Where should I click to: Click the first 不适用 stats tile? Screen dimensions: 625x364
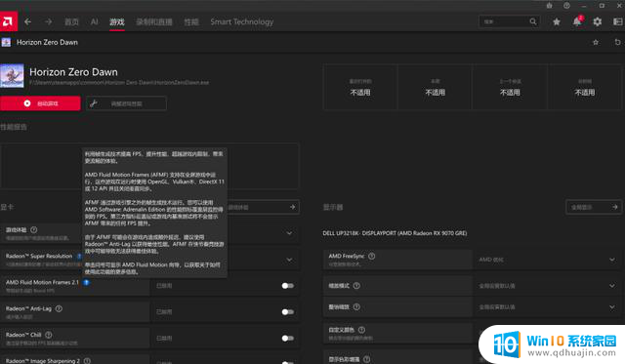click(x=360, y=87)
